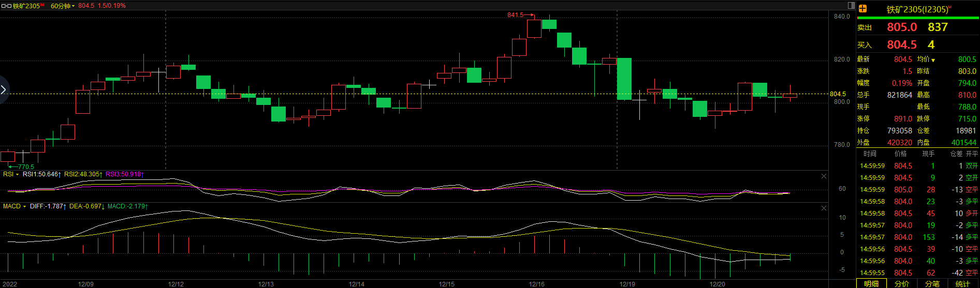Click the 12/12 date on time axis
This screenshot has height=288, width=980.
(176, 284)
